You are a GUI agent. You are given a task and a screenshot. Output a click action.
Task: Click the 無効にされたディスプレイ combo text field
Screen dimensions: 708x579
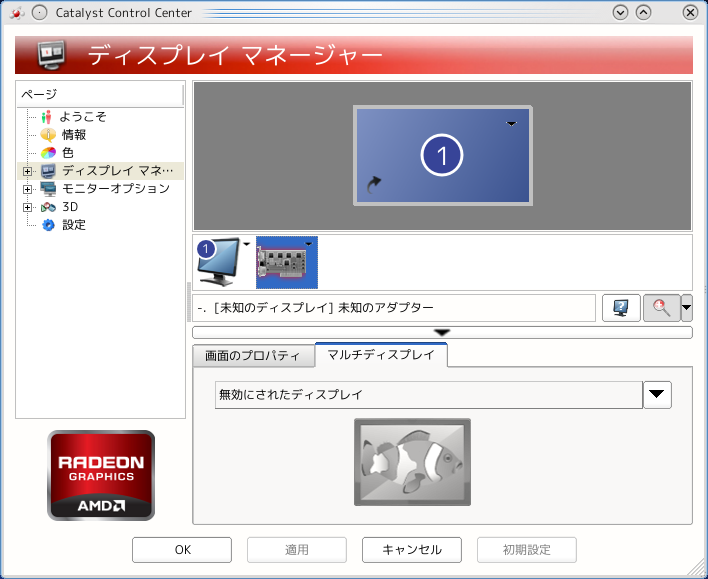coord(429,395)
